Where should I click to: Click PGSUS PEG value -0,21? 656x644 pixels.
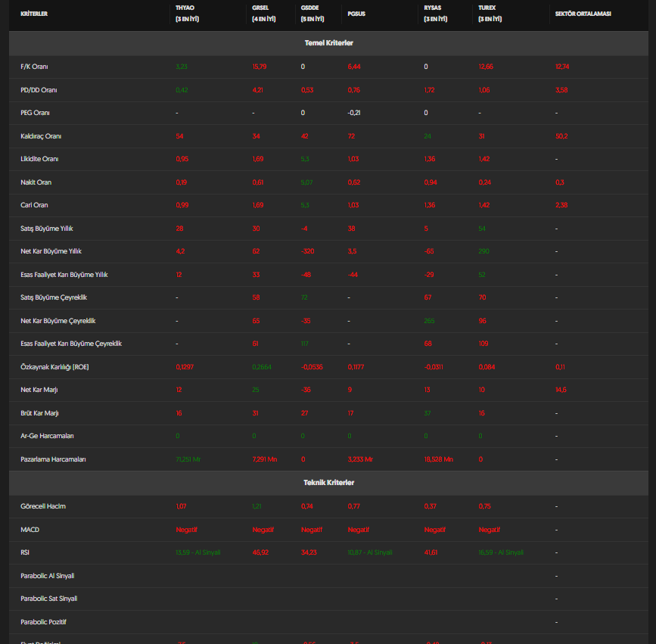point(354,113)
